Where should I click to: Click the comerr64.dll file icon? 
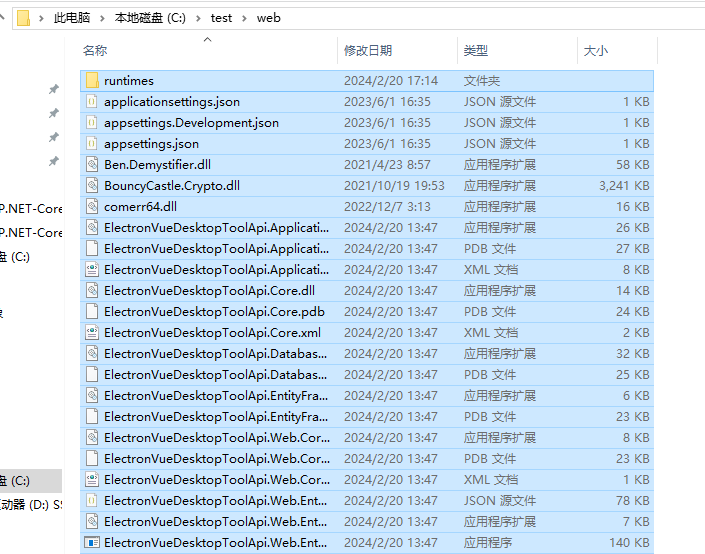click(92, 206)
